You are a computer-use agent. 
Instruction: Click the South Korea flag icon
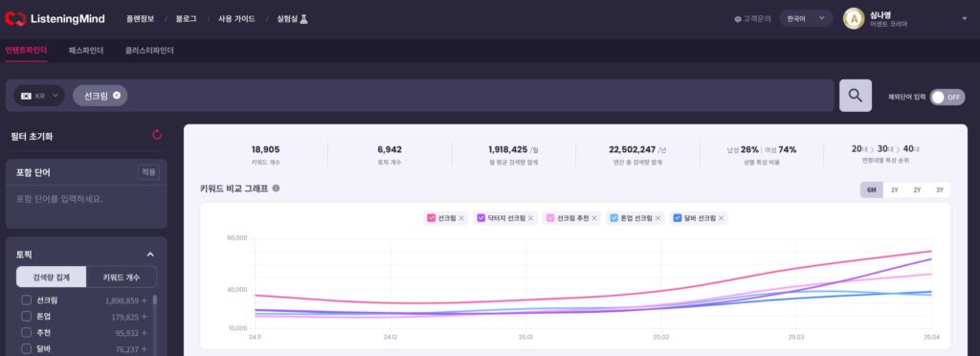coord(26,97)
